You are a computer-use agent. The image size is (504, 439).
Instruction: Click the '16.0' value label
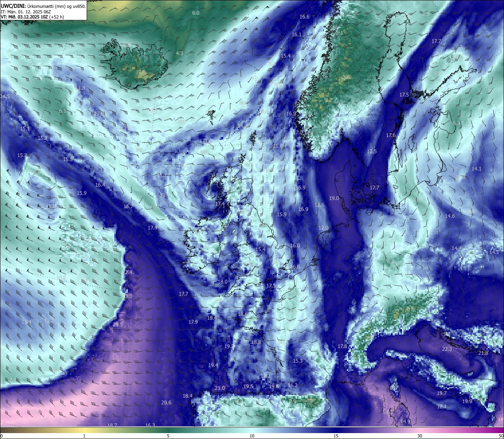tap(295, 246)
